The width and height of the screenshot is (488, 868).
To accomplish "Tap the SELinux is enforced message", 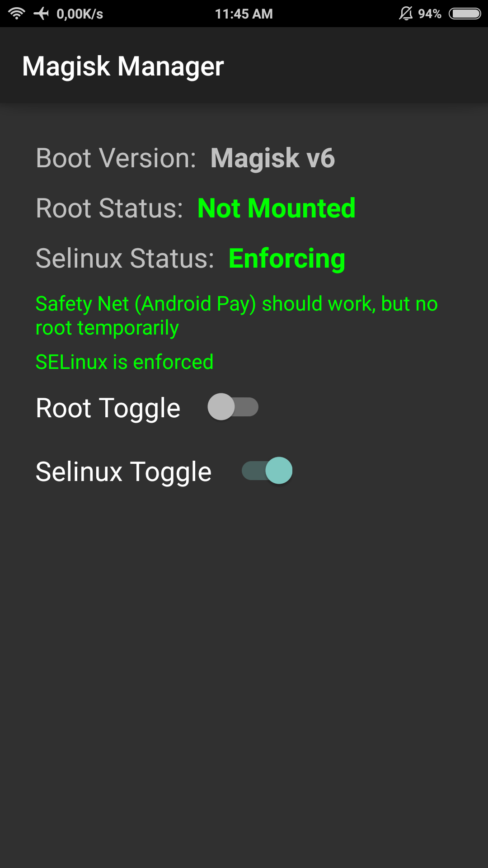I will click(124, 362).
